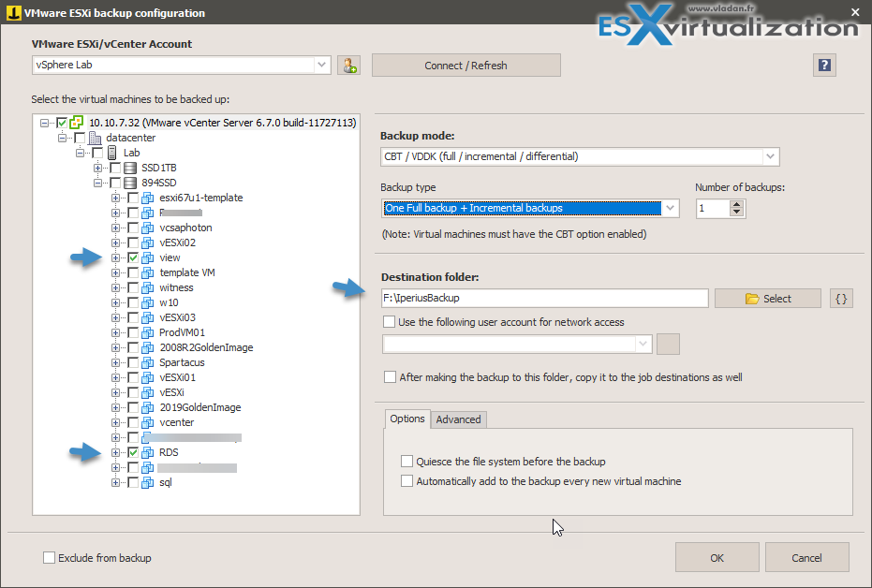The height and width of the screenshot is (588, 872).
Task: Click the Connect / Refresh button
Action: 466,66
